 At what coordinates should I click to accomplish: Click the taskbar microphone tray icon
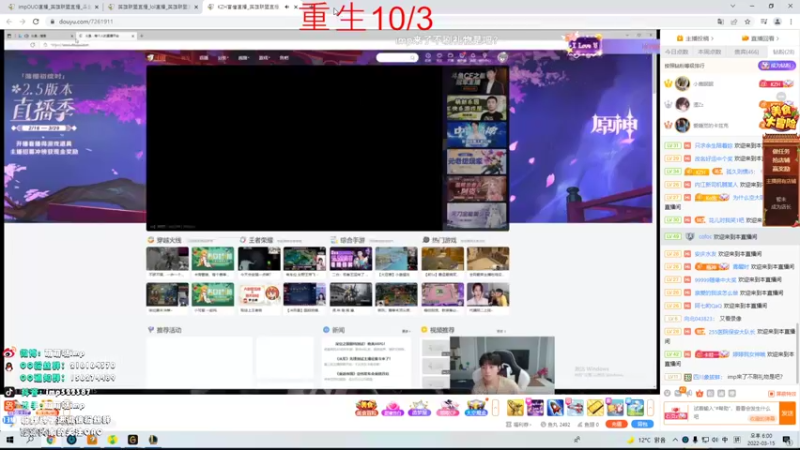(695, 440)
